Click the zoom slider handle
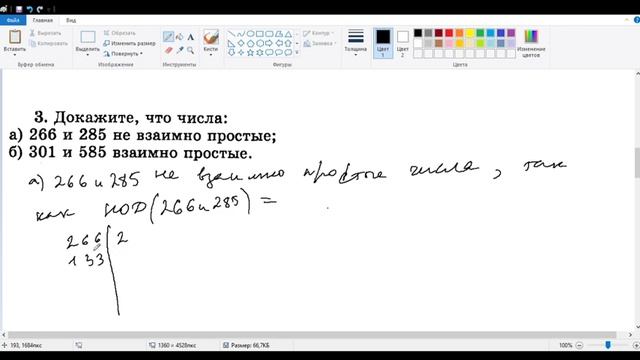Image resolution: width=640 pixels, height=360 pixels. tap(608, 345)
